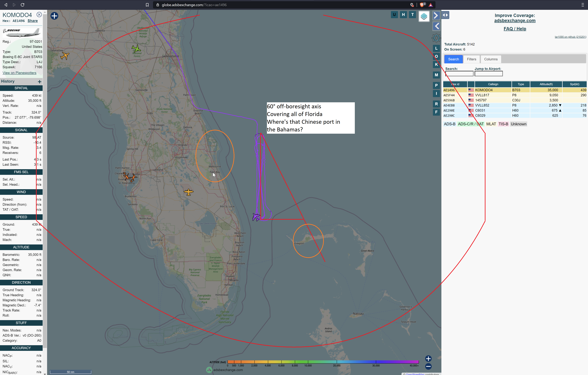
Task: Focus the Jump to Airport field
Action: click(488, 74)
